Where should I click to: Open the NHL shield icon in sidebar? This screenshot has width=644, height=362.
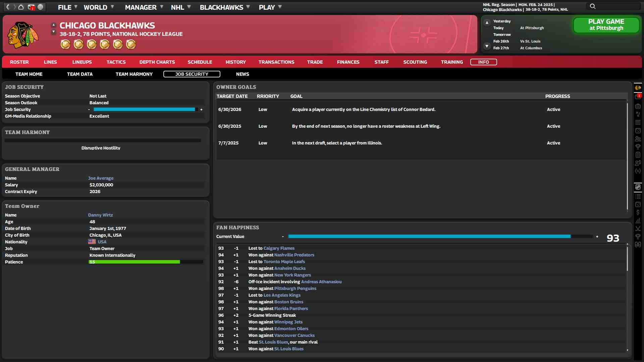point(638,187)
